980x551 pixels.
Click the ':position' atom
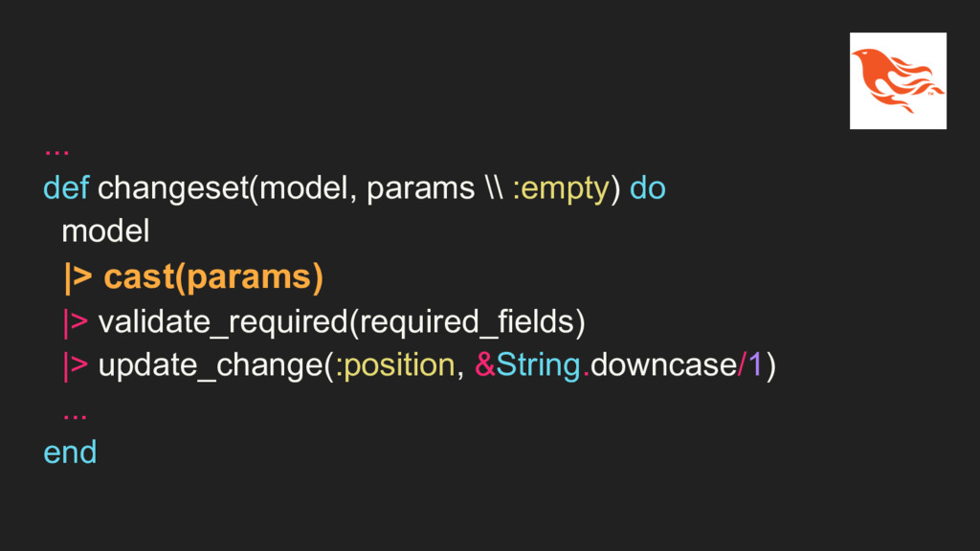click(x=395, y=366)
